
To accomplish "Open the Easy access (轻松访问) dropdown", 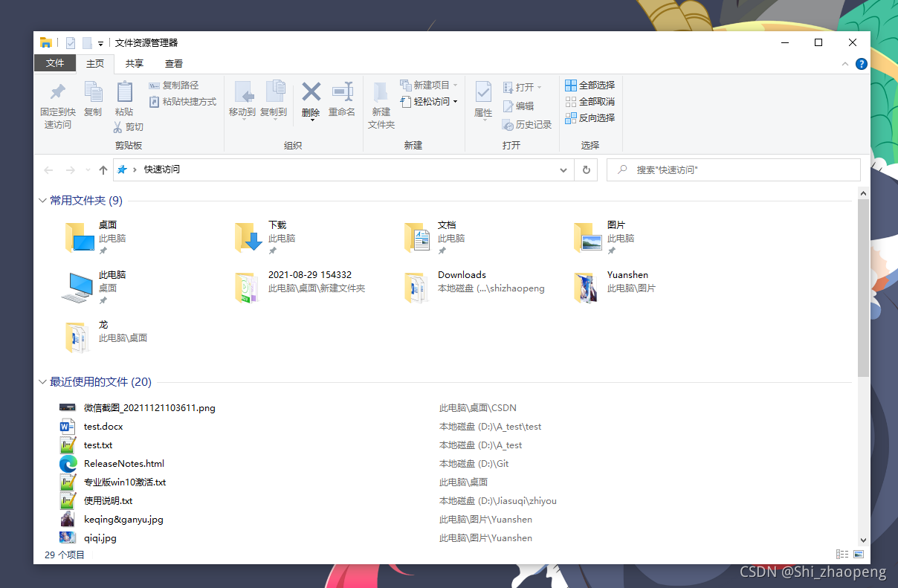I will [x=429, y=102].
